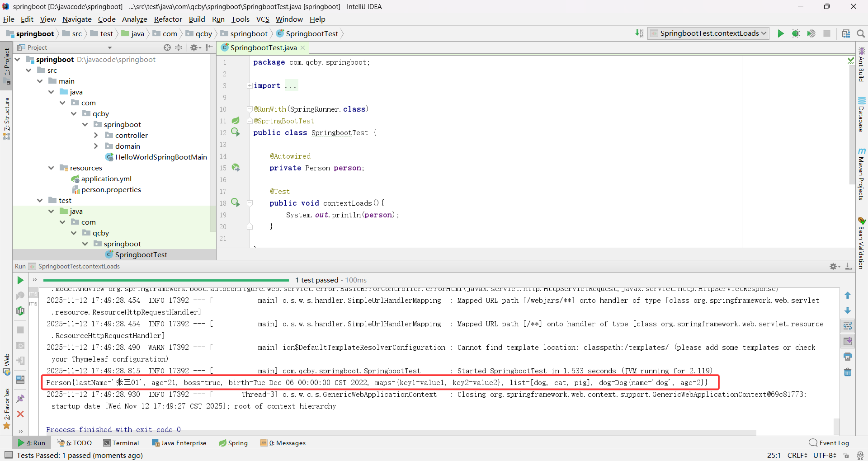
Task: Open the Java Enterprise tool window
Action: click(179, 443)
